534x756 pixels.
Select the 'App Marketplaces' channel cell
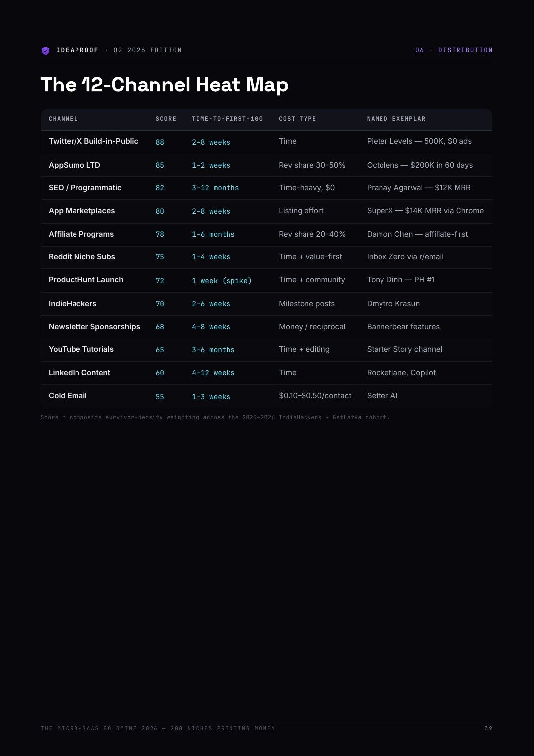click(82, 211)
